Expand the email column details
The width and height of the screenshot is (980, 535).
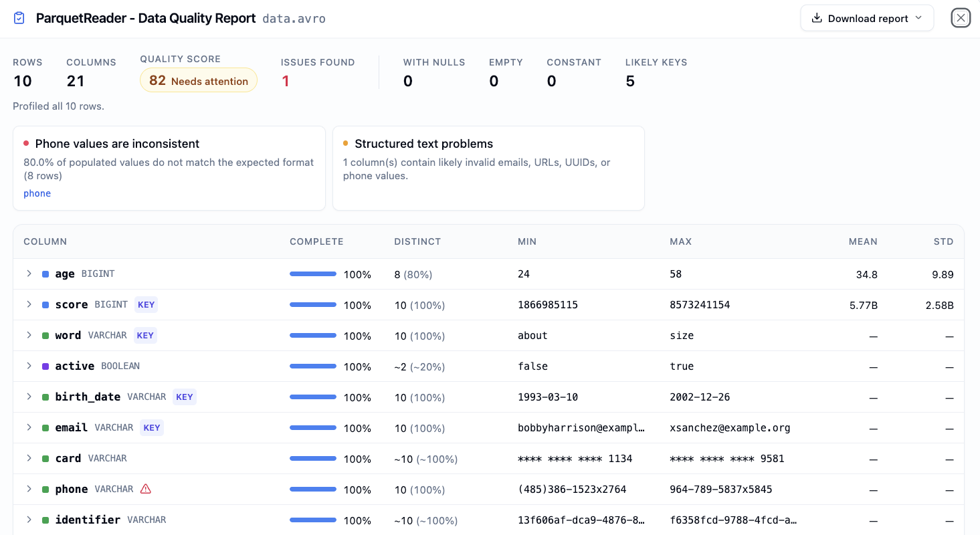coord(29,427)
